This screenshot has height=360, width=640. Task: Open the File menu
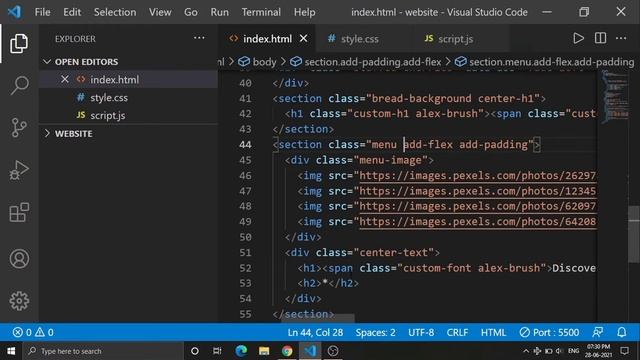42,12
